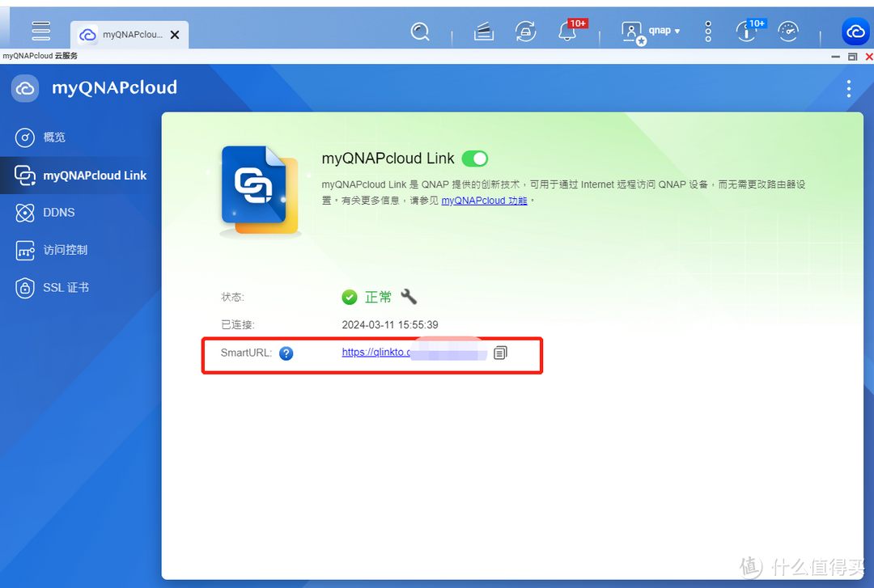Viewport: 874px width, 588px height.
Task: Click the external device icon in taskbar
Action: coord(483,31)
